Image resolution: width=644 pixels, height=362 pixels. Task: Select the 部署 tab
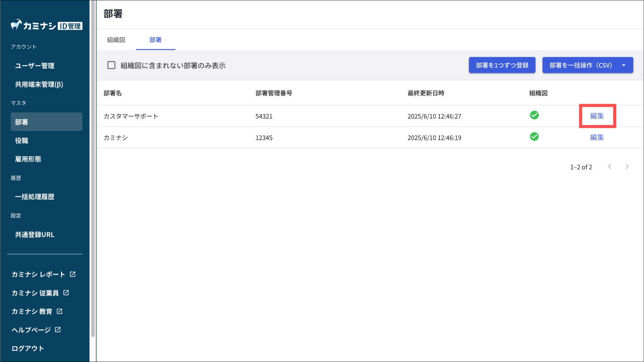155,40
